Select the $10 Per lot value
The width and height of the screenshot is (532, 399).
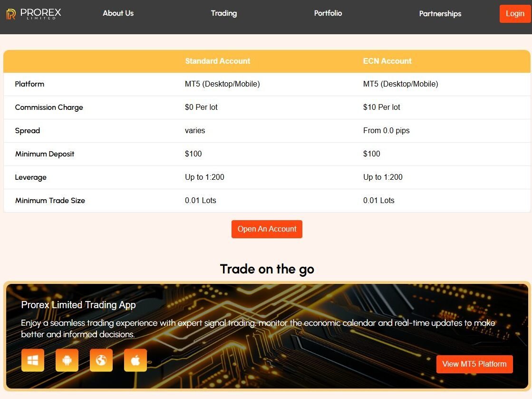381,107
